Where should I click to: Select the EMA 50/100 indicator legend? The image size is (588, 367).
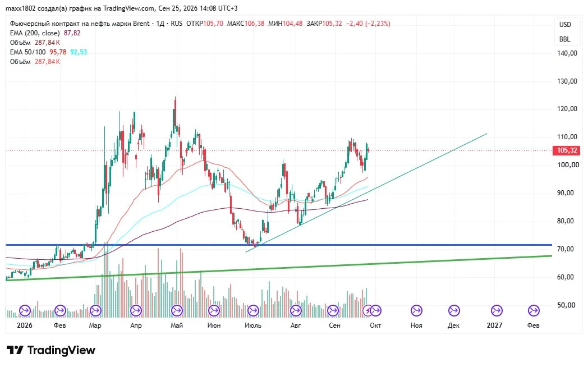coord(27,52)
